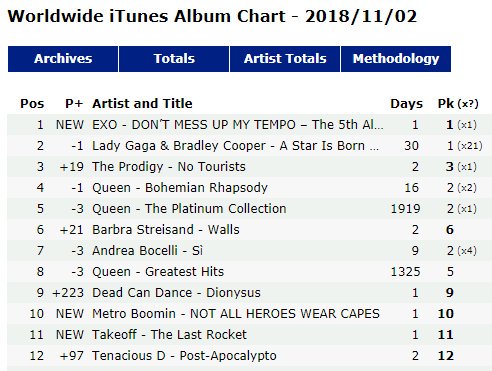Viewport: 492px width, 371px height.
Task: Open the Archives tab
Action: [x=63, y=59]
